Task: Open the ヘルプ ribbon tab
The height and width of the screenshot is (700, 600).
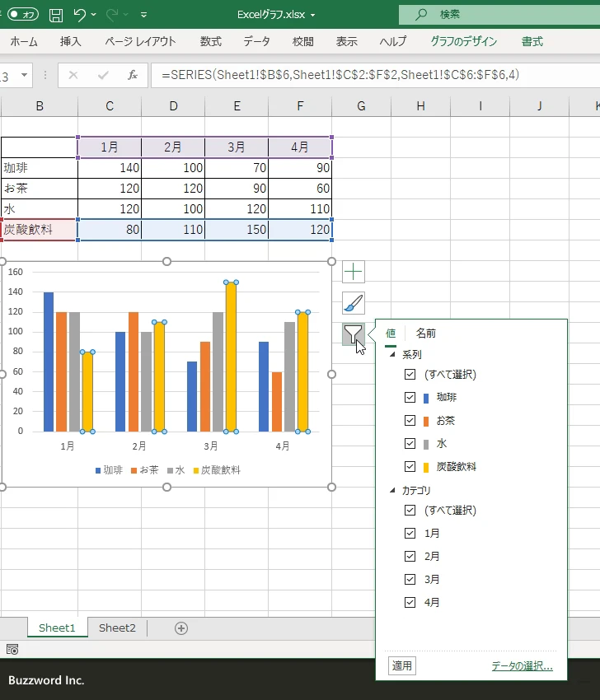Action: [x=392, y=41]
